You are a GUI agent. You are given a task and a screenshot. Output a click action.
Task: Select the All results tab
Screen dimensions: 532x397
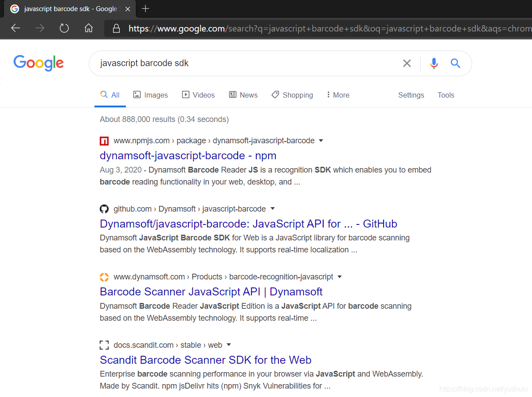[x=110, y=95]
